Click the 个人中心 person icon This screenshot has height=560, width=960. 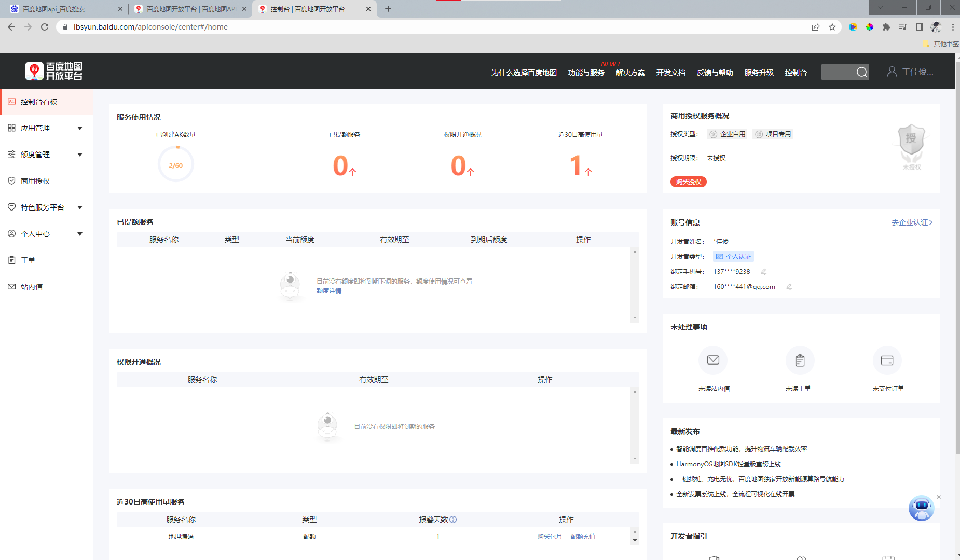[11, 234]
